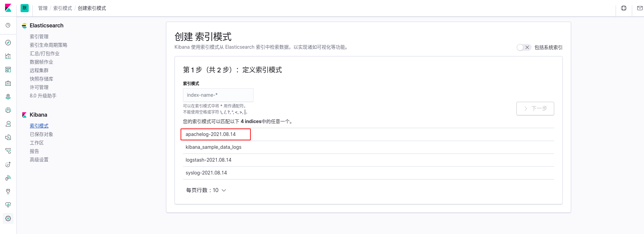This screenshot has height=234, width=644.
Task: Select the kibana_sample_data_logs index row
Action: (x=369, y=147)
